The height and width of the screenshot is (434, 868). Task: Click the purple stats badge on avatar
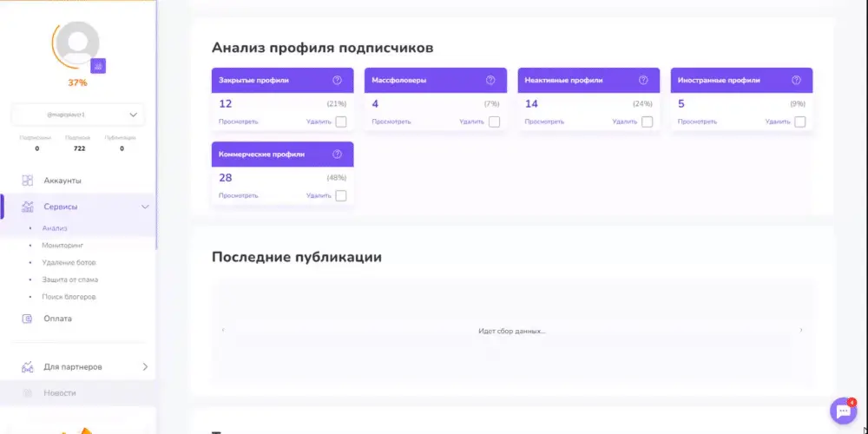pos(98,66)
